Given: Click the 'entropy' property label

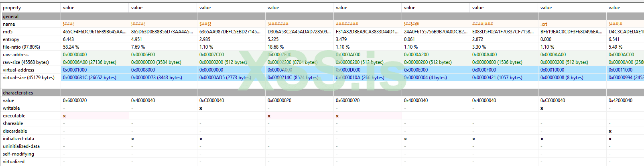Looking at the screenshot, I should [x=11, y=39].
